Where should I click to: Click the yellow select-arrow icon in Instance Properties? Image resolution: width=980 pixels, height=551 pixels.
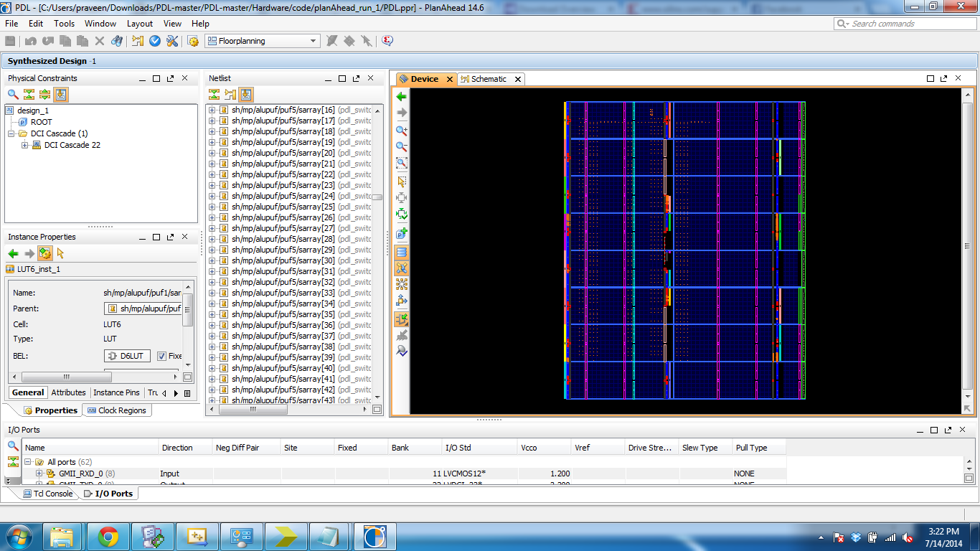tap(60, 253)
